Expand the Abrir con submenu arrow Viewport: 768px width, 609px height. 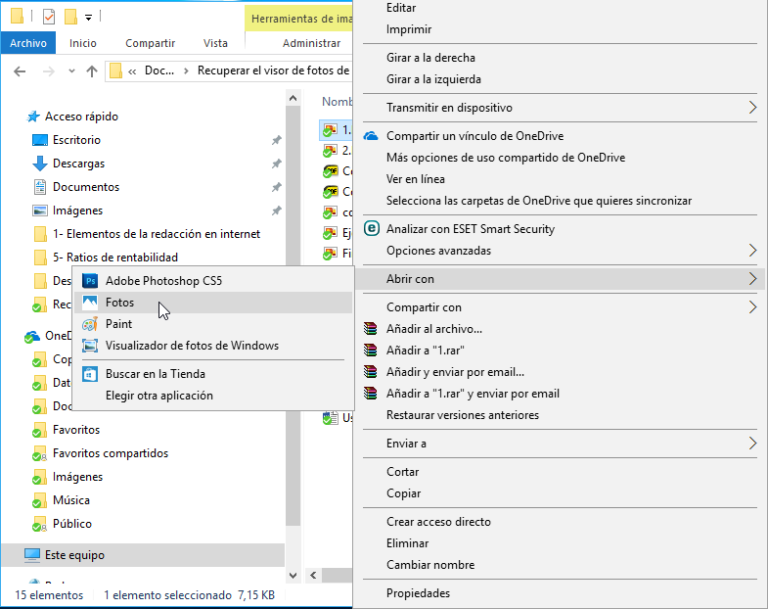click(x=753, y=279)
